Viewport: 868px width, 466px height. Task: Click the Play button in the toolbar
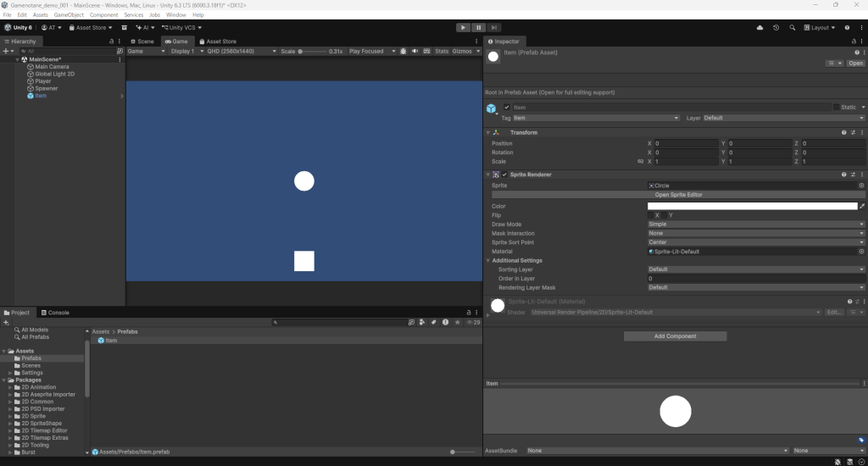(463, 28)
